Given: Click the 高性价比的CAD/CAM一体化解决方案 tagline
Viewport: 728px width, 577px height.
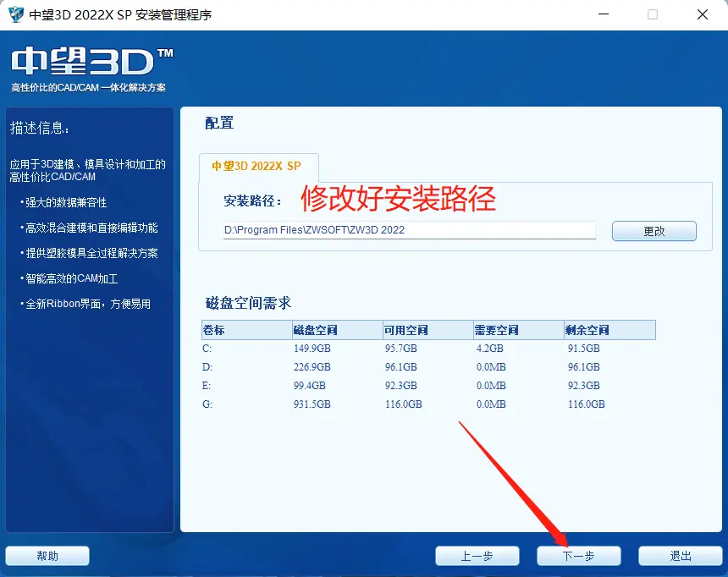Looking at the screenshot, I should click(89, 88).
